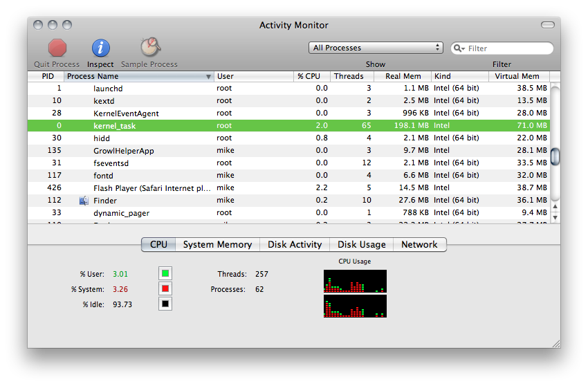Click the upper CPU Usage graph

pos(355,282)
